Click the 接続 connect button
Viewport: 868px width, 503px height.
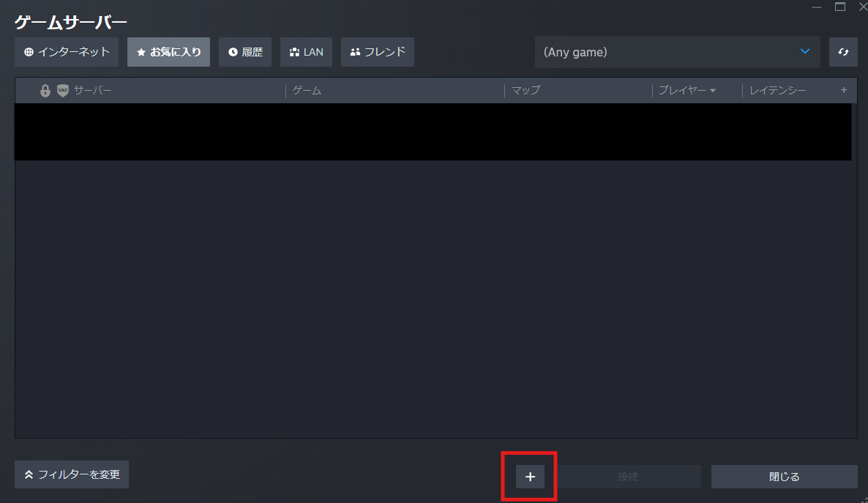point(628,477)
